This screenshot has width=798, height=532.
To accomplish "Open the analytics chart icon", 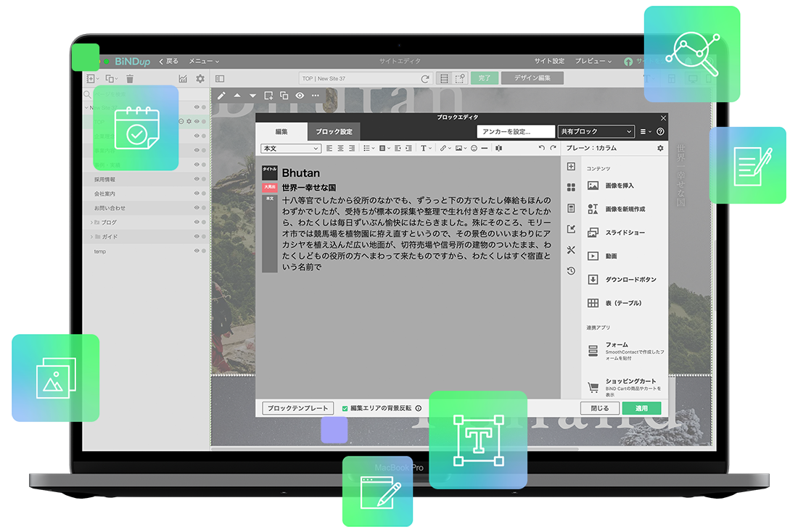I will [x=183, y=78].
